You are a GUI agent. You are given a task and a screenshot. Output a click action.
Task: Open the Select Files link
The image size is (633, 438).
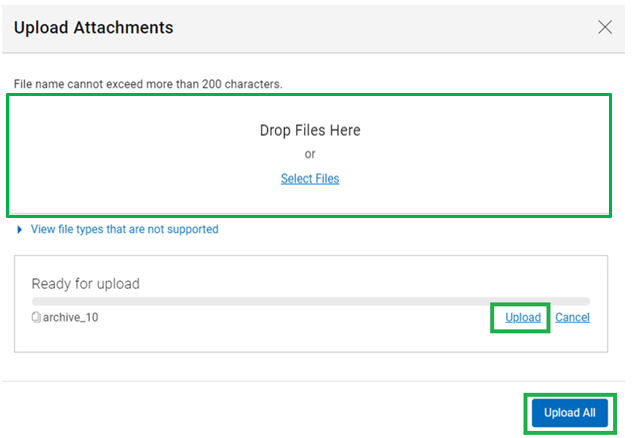pos(310,179)
